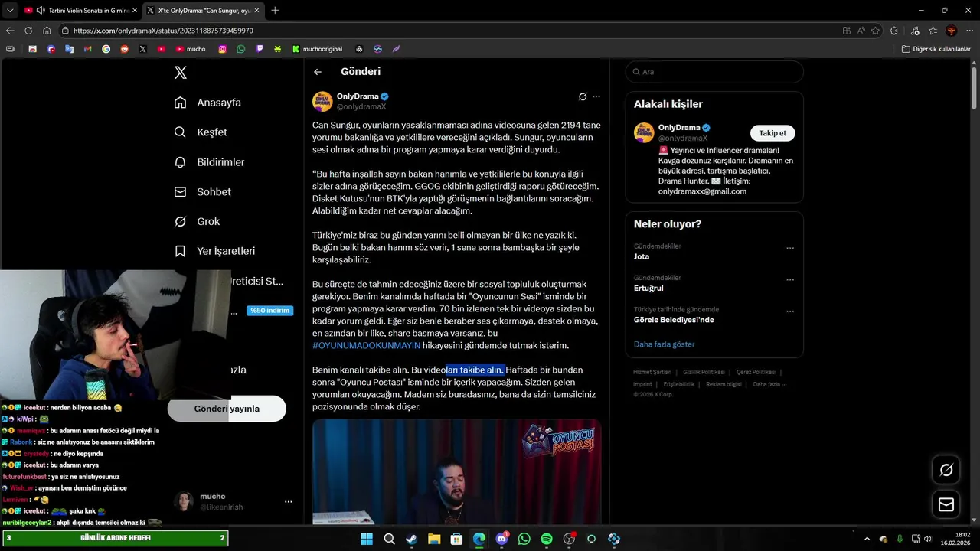Open Diğer sık kullanılanlar folder
980x551 pixels.
(x=936, y=49)
